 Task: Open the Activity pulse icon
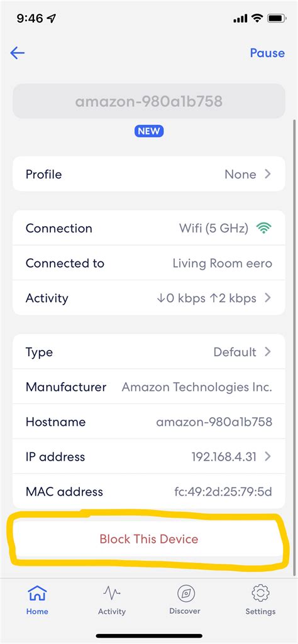click(111, 594)
